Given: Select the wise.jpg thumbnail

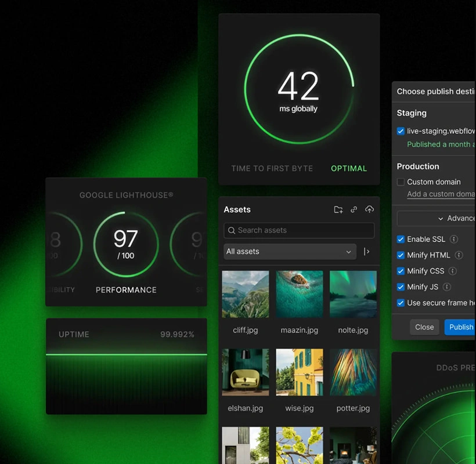Looking at the screenshot, I should (300, 372).
